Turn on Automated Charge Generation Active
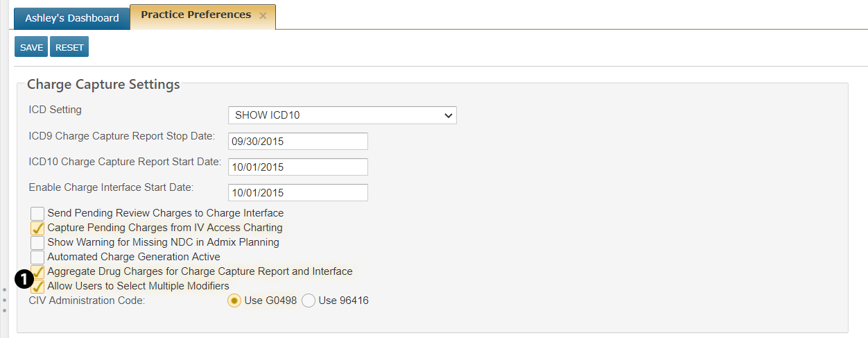Screen dimensions: 868x338 37,257
